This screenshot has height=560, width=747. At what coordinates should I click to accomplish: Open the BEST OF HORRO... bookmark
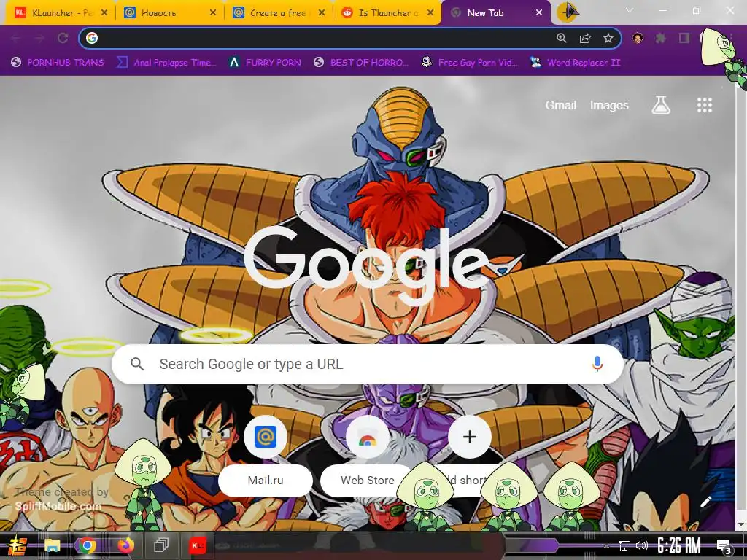pos(361,63)
